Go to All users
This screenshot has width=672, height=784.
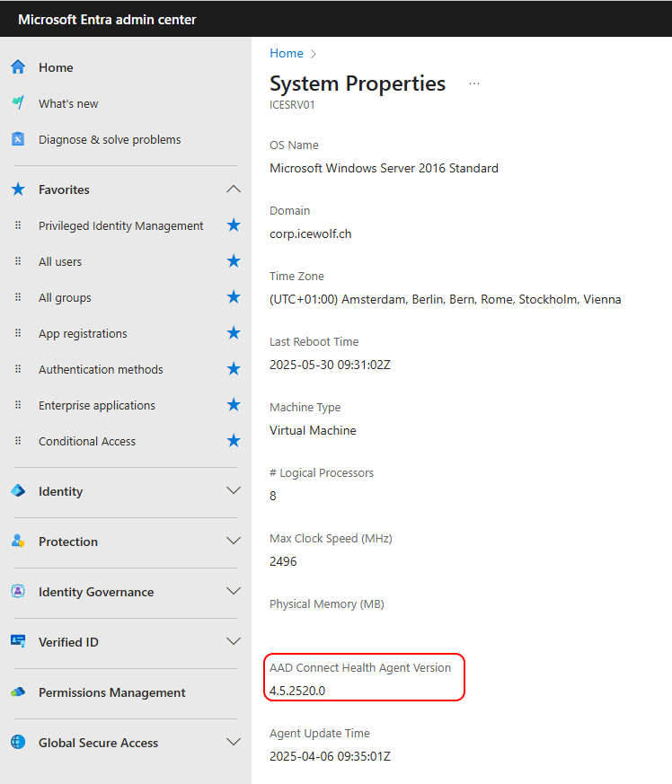pyautogui.click(x=60, y=261)
